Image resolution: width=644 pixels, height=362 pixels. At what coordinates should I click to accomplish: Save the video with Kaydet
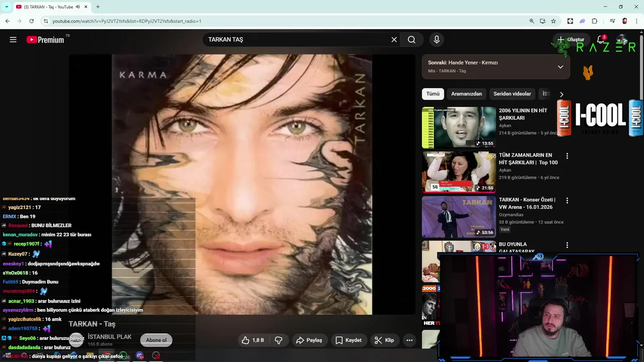(x=348, y=340)
